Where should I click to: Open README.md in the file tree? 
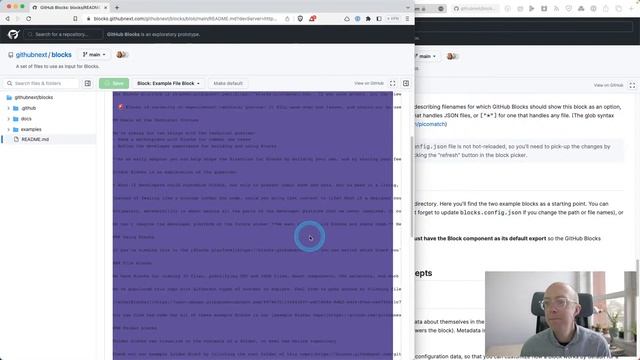(x=49, y=140)
